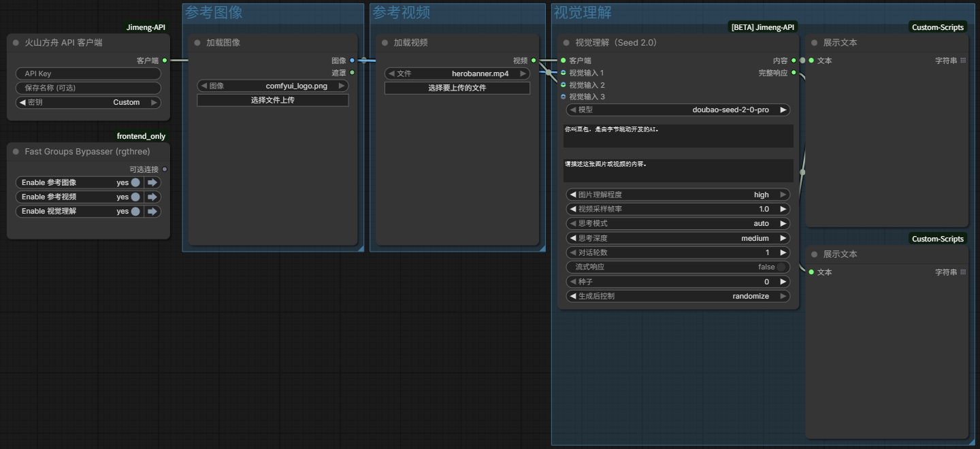Click the 文本 input port of the upper 展示文本 node
Image resolution: width=980 pixels, height=449 pixels.
click(x=811, y=61)
